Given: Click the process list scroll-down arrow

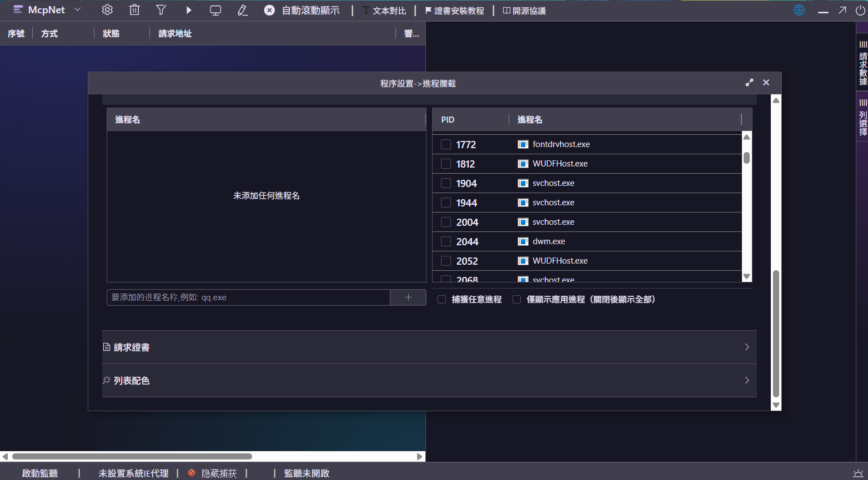Looking at the screenshot, I should pos(747,276).
